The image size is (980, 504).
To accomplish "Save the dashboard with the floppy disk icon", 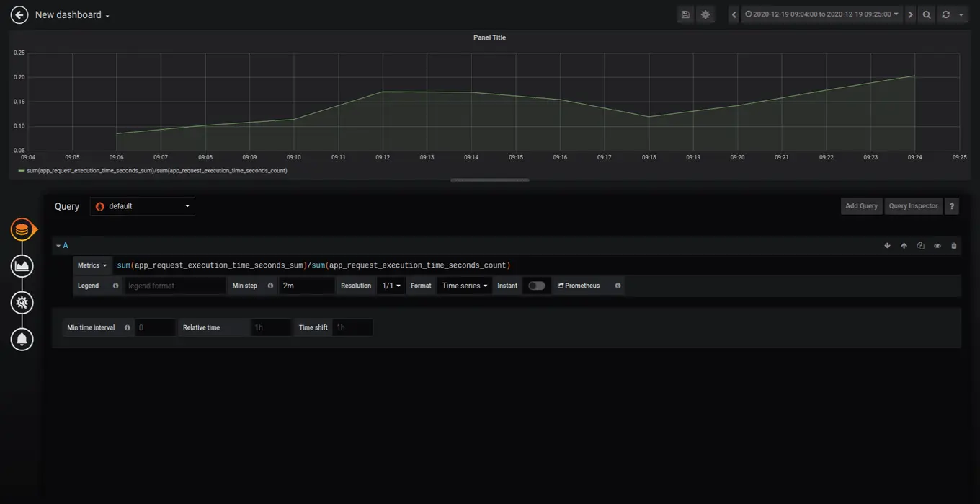I will click(685, 14).
